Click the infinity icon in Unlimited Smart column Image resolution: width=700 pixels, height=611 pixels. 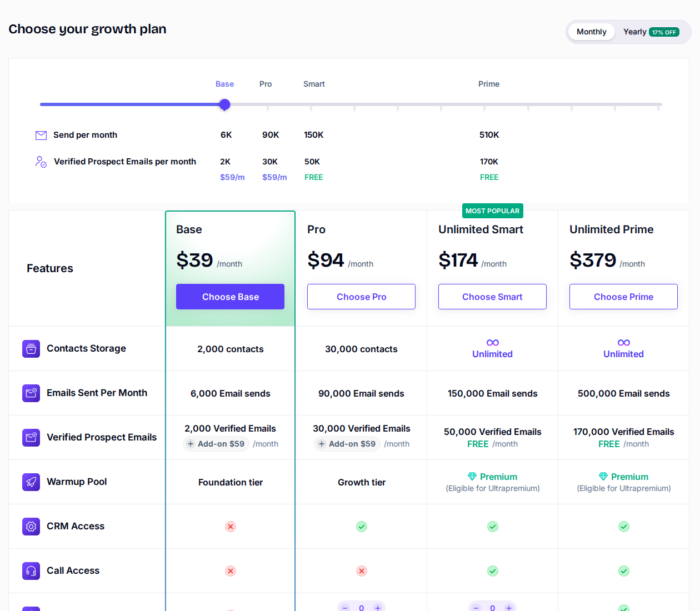493,343
